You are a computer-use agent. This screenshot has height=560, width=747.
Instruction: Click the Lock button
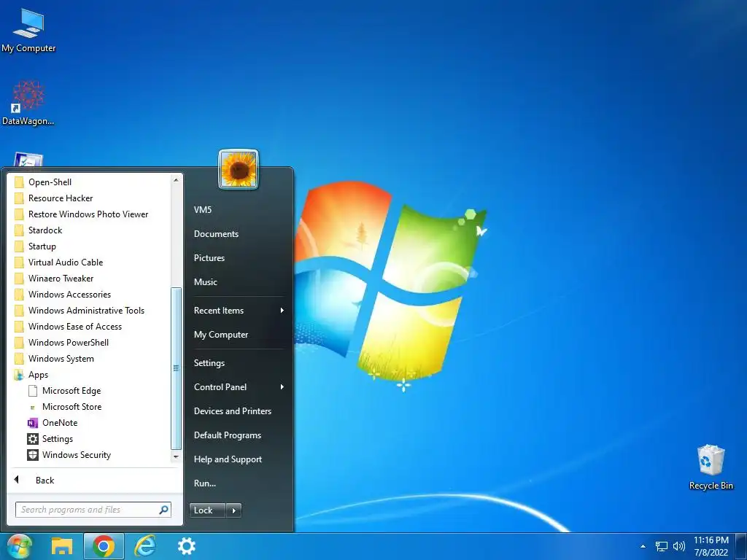point(207,510)
